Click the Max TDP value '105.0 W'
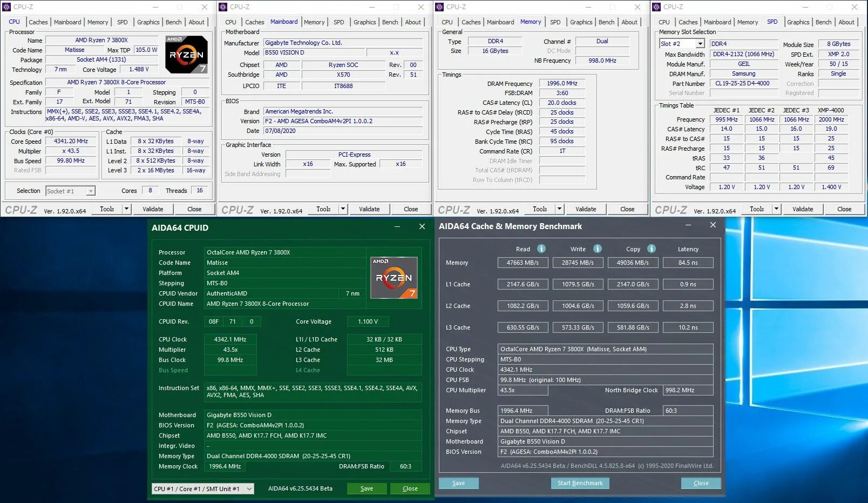Viewport: 868px width, 503px height. pos(146,50)
